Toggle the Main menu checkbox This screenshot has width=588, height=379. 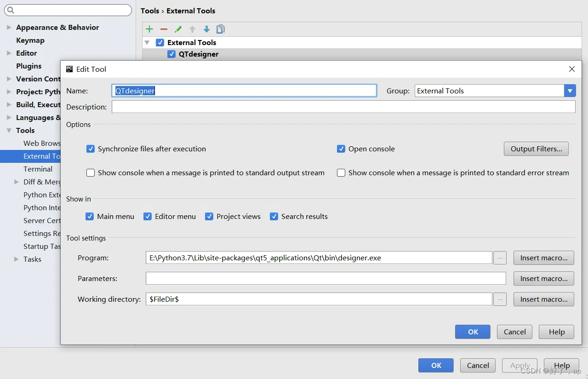point(90,217)
